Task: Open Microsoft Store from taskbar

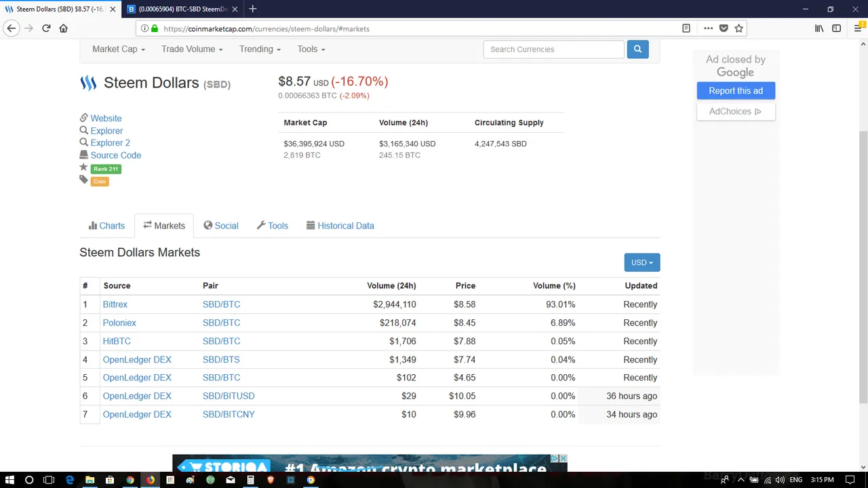Action: click(110, 480)
